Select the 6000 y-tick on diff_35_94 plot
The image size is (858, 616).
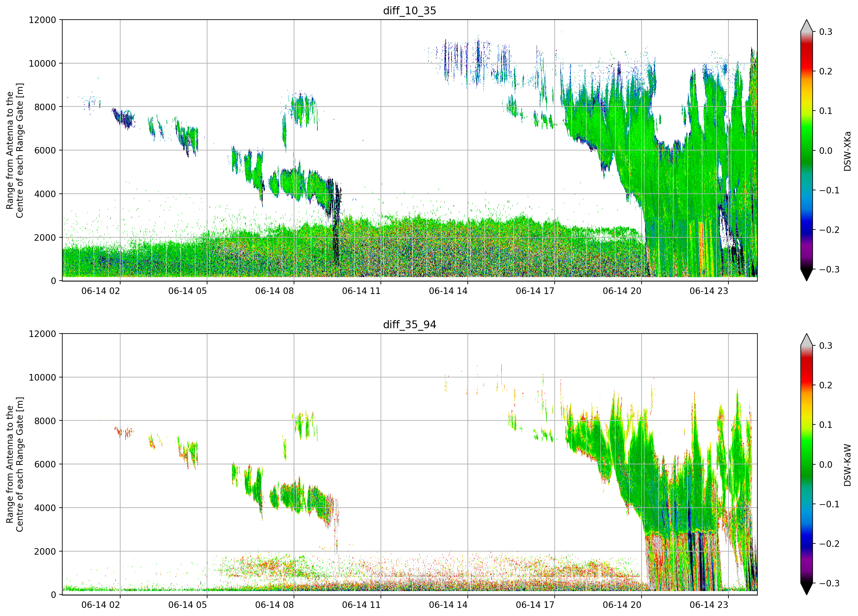45,464
